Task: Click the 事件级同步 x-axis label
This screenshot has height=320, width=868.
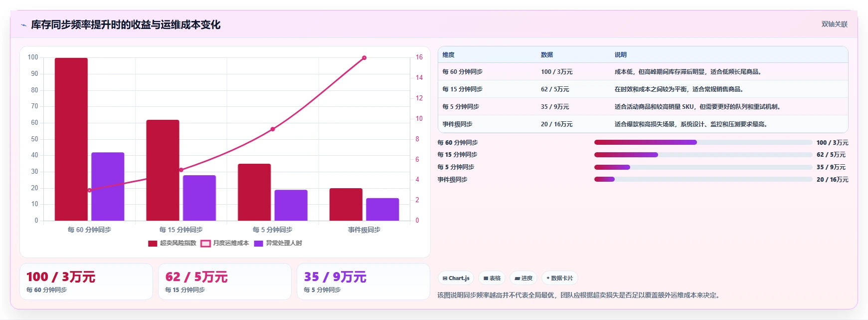Action: (x=364, y=230)
